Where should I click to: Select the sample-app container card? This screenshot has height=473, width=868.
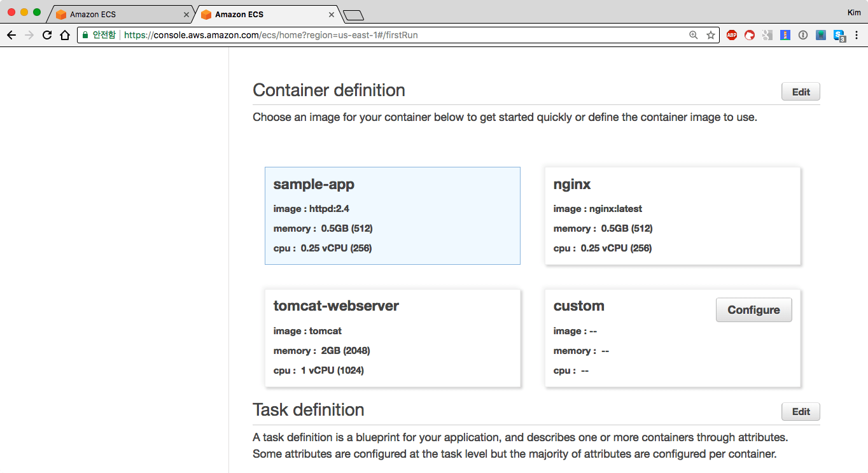point(392,216)
